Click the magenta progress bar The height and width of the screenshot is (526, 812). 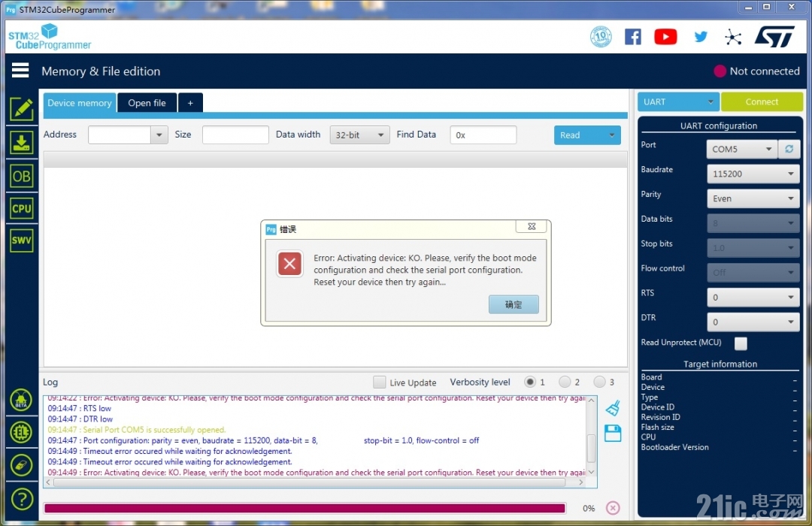[304, 509]
